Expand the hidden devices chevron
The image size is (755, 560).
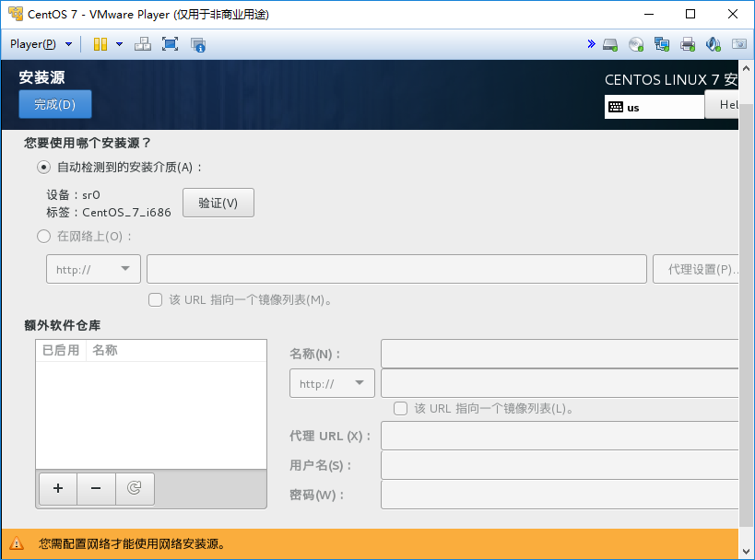[591, 44]
